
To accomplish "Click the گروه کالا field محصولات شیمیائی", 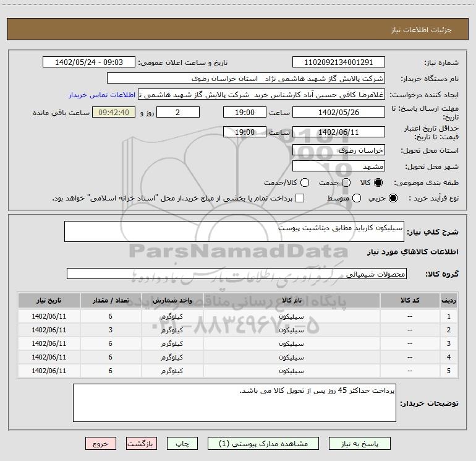I will [237, 274].
